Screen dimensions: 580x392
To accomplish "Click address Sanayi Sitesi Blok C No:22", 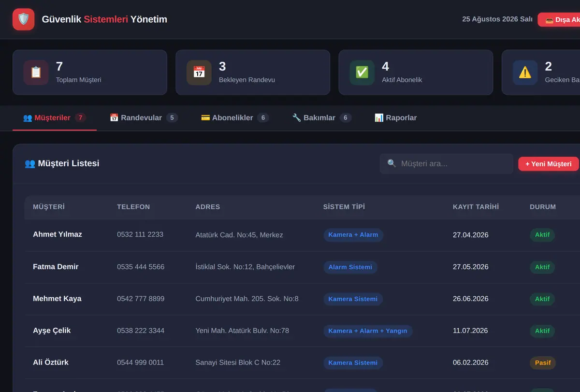I will [238, 363].
